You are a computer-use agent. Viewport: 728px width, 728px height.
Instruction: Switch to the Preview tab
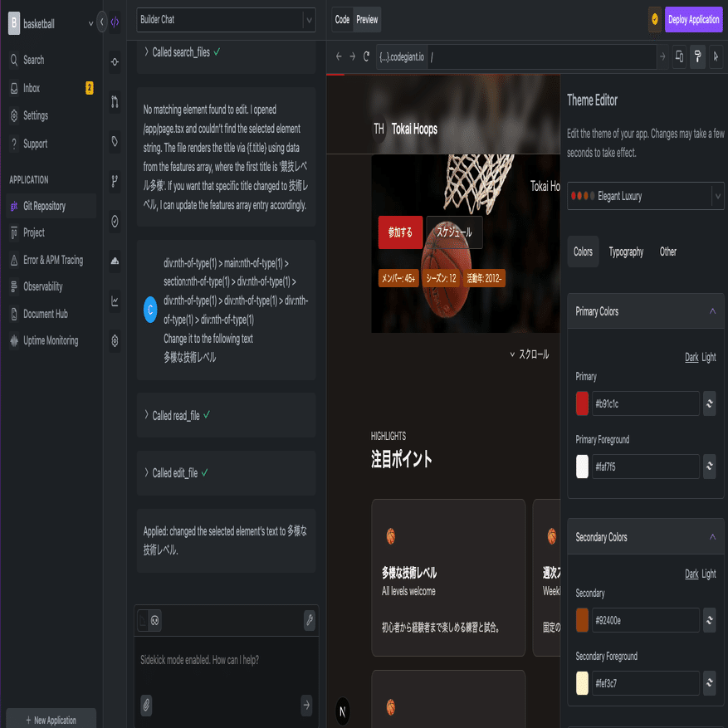click(367, 19)
